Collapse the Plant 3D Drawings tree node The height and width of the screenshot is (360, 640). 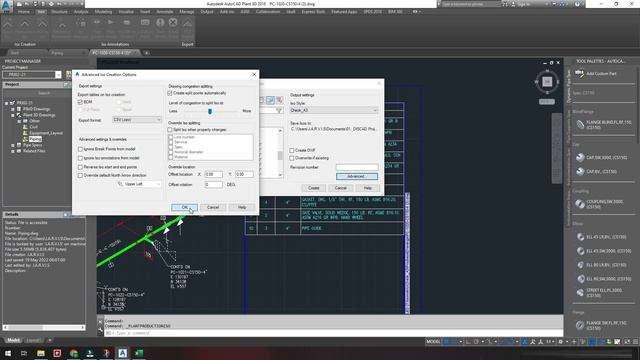[13, 116]
